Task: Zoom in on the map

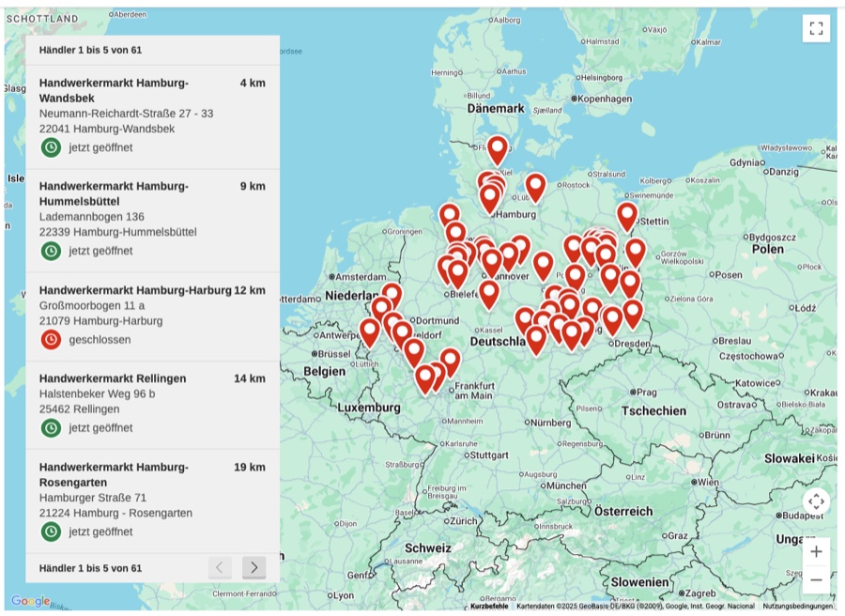Action: (816, 551)
